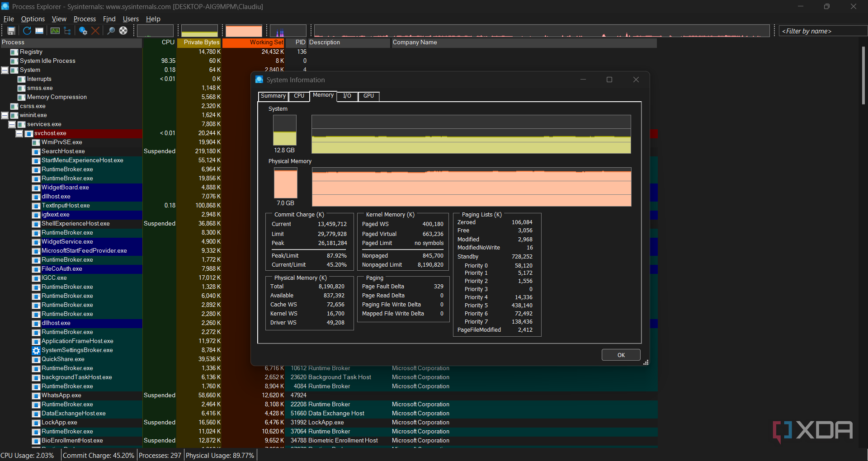Open the Options menu
This screenshot has width=868, height=461.
[33, 19]
